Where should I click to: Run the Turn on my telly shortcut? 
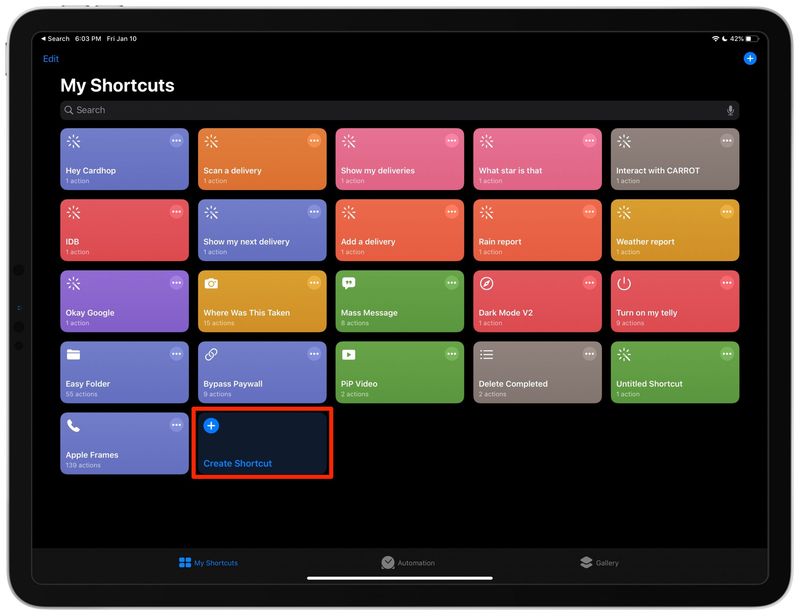click(675, 301)
